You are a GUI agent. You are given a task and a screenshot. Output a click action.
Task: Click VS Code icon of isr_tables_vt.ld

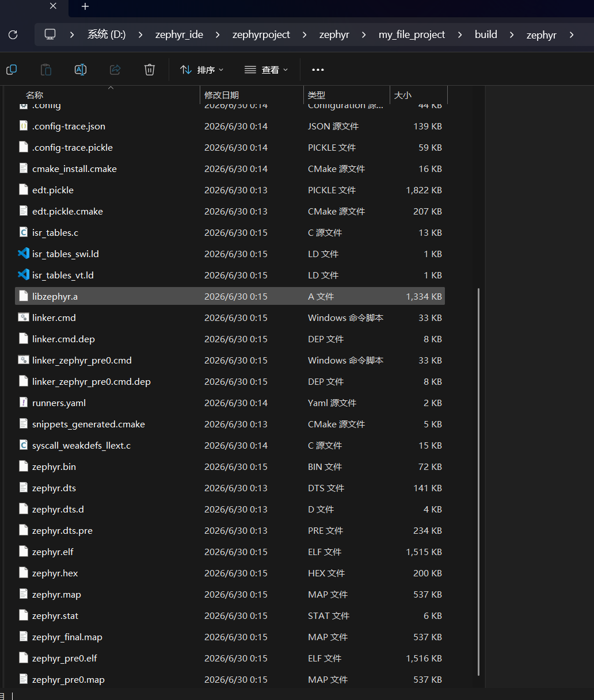(24, 275)
